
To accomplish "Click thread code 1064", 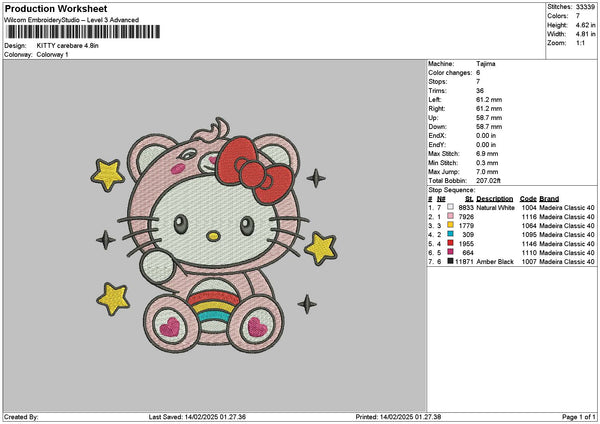I will pos(529,226).
